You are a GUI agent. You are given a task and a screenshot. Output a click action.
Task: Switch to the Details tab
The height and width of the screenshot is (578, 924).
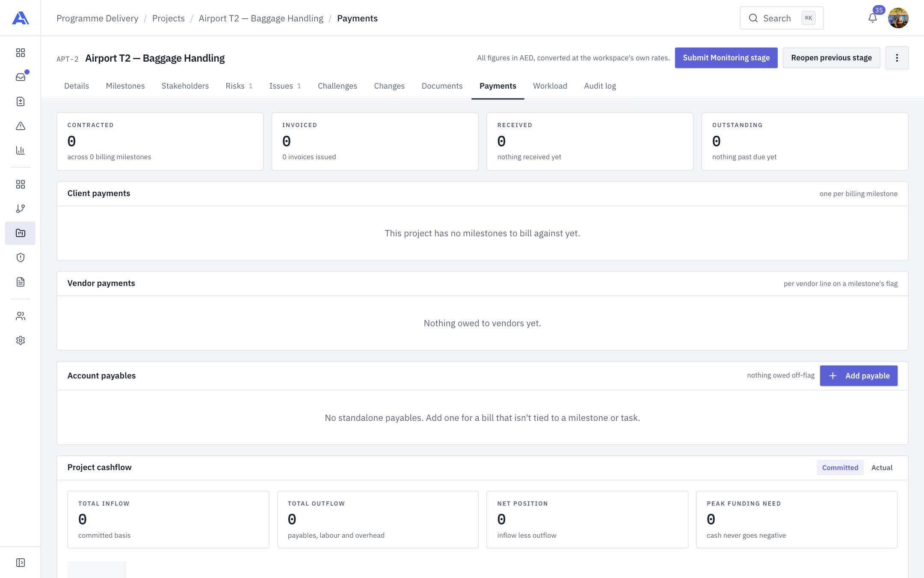[77, 86]
